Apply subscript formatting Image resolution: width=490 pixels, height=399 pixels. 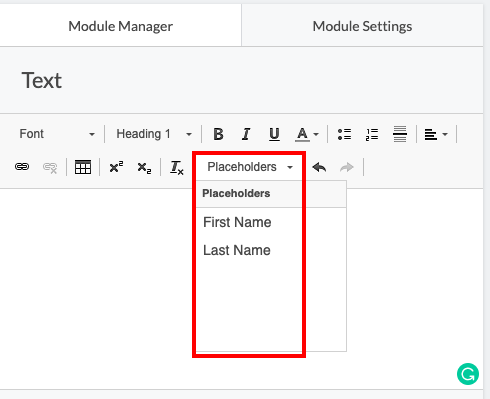pos(144,167)
